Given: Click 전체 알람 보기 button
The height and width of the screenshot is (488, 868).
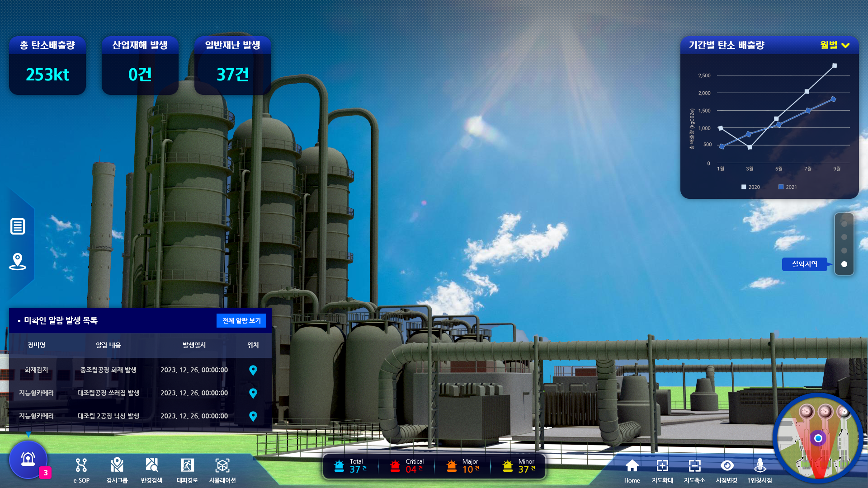Looking at the screenshot, I should [x=241, y=320].
